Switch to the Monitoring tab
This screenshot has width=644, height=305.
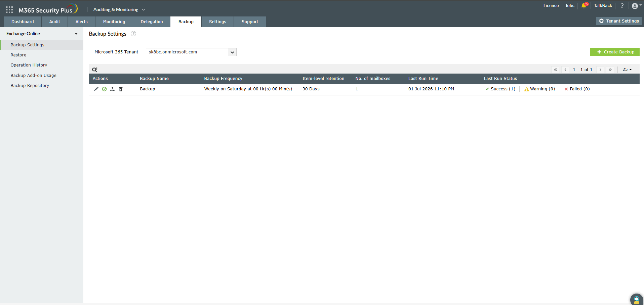point(114,22)
